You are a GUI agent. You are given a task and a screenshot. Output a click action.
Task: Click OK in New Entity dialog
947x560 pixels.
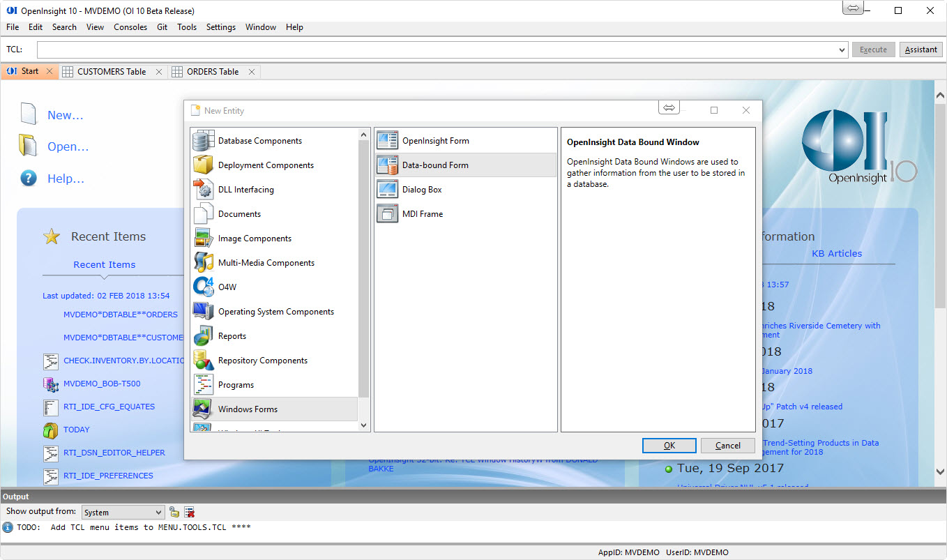pyautogui.click(x=669, y=446)
